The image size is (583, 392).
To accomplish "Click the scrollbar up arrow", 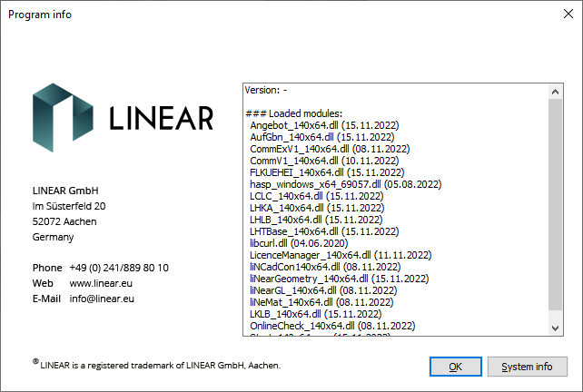I will click(x=555, y=92).
